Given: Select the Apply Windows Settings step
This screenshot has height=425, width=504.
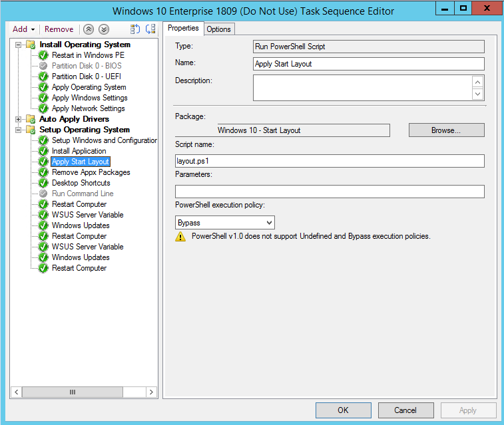Looking at the screenshot, I should tap(90, 98).
